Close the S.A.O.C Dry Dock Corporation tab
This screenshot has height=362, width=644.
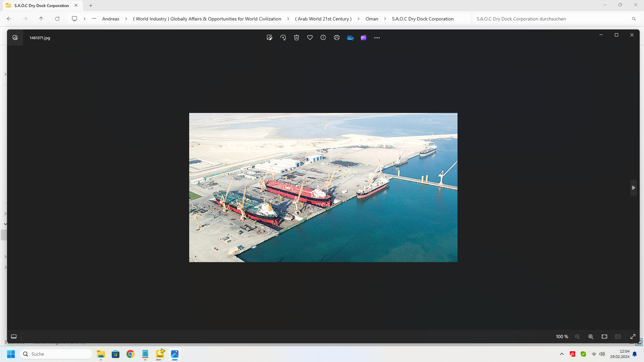click(76, 5)
